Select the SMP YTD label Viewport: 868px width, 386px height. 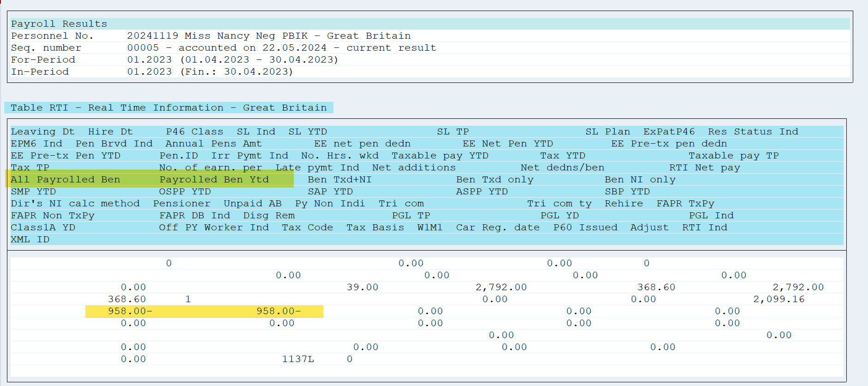33,192
